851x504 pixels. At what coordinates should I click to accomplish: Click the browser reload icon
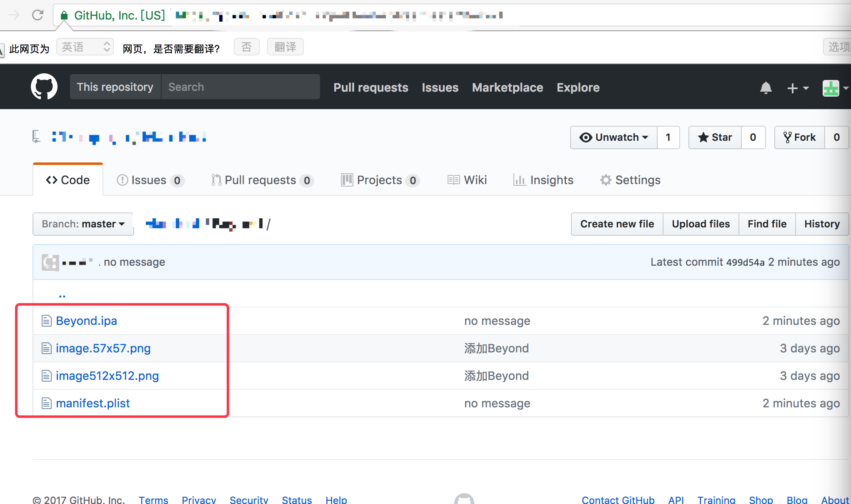point(38,15)
